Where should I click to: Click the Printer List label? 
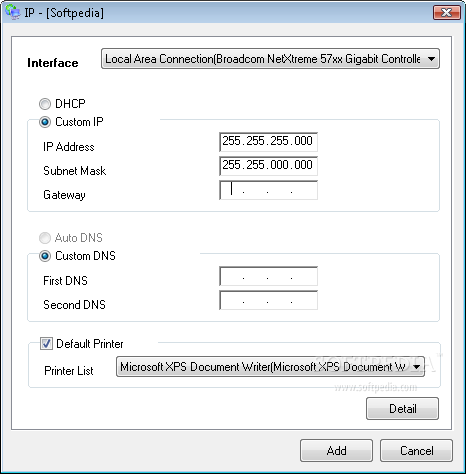(69, 371)
